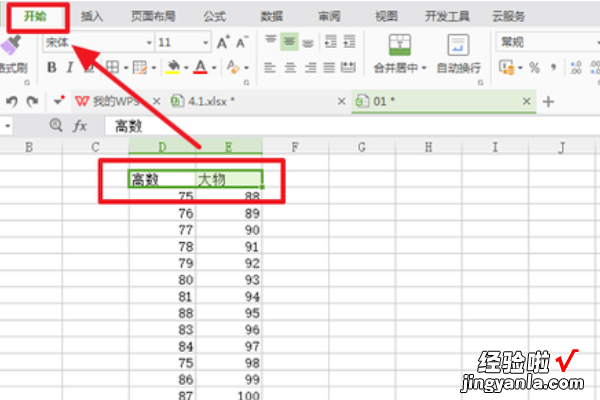
Task: Click the distributed alignment icon
Action: pos(348,67)
